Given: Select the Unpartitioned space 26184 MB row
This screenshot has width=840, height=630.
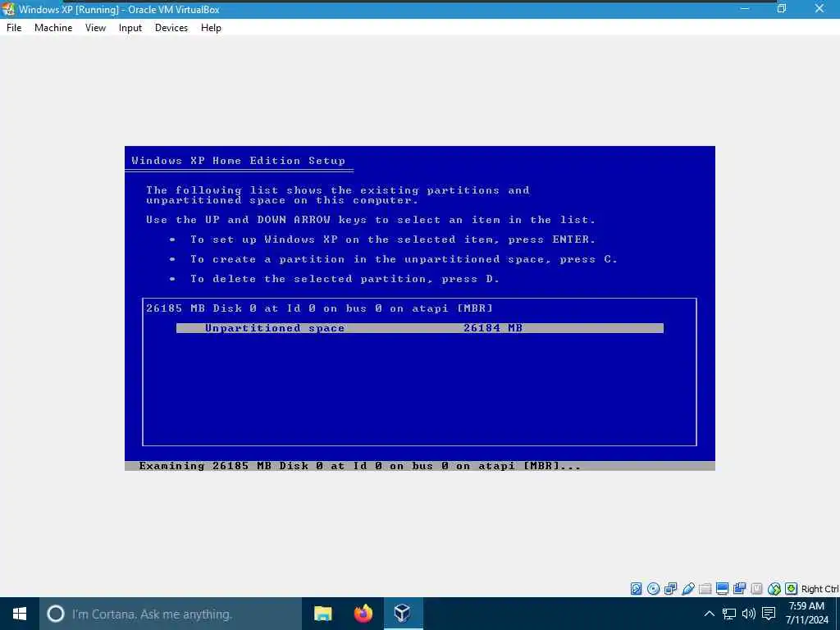Looking at the screenshot, I should pos(419,328).
